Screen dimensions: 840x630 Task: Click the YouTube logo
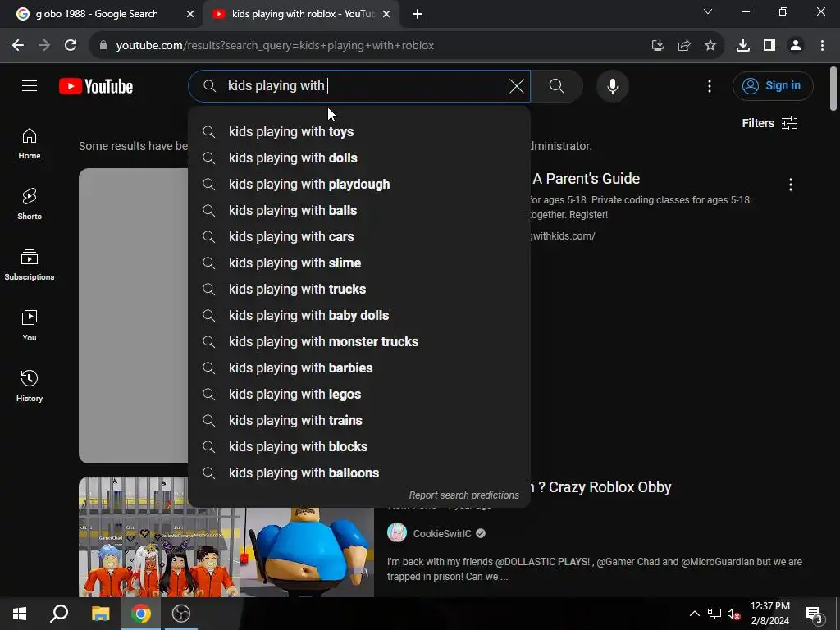(x=96, y=86)
